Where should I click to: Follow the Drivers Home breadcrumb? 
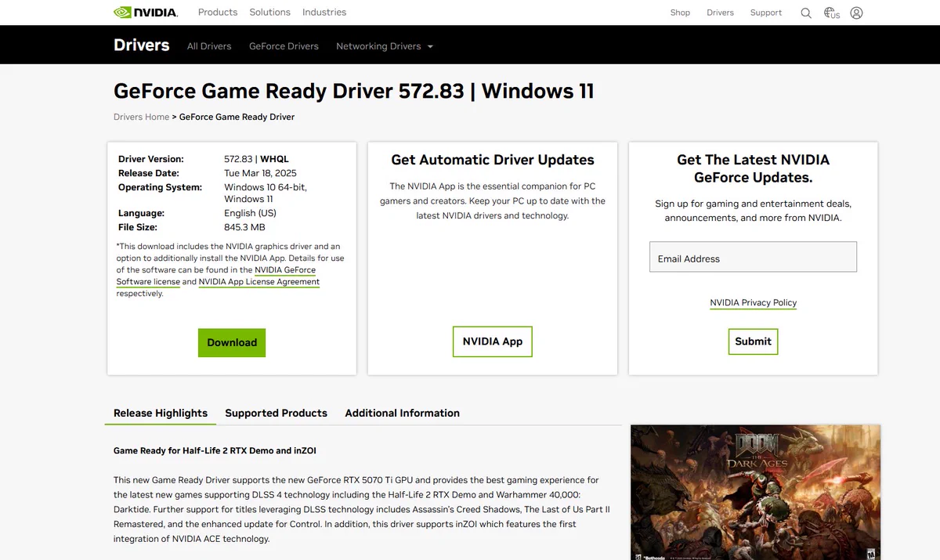coord(141,117)
